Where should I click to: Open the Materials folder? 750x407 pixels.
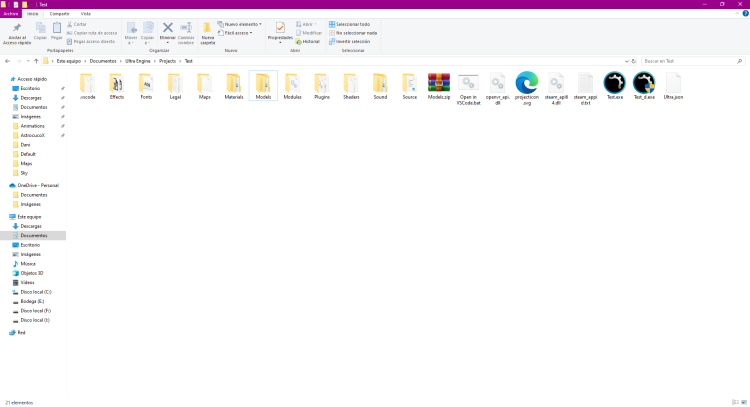(234, 87)
